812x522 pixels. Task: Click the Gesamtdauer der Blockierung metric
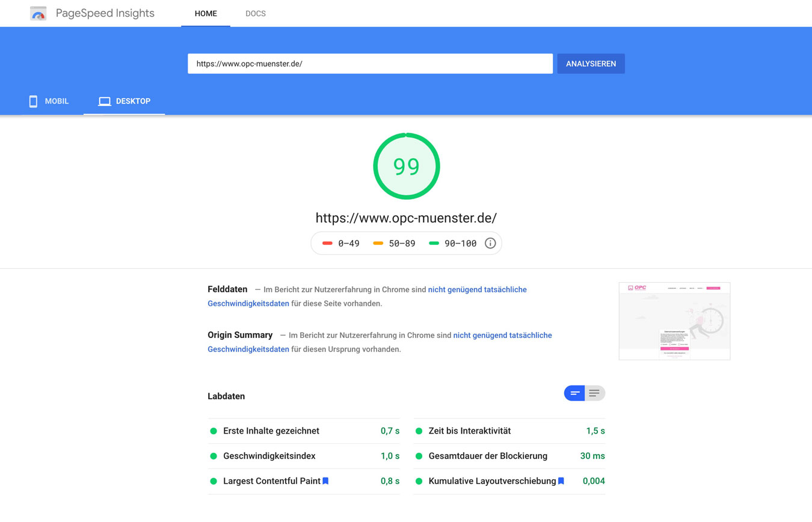click(509, 456)
